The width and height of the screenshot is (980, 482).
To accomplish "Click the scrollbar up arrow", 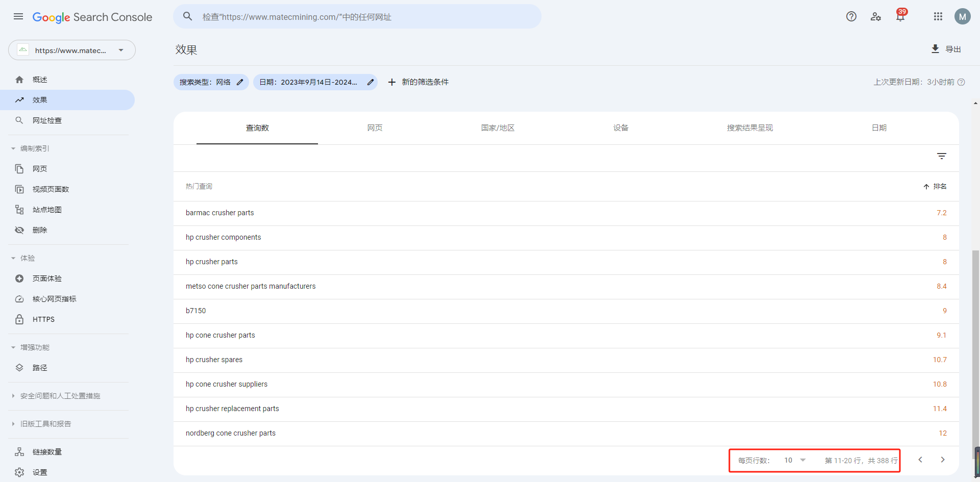I will pyautogui.click(x=976, y=104).
